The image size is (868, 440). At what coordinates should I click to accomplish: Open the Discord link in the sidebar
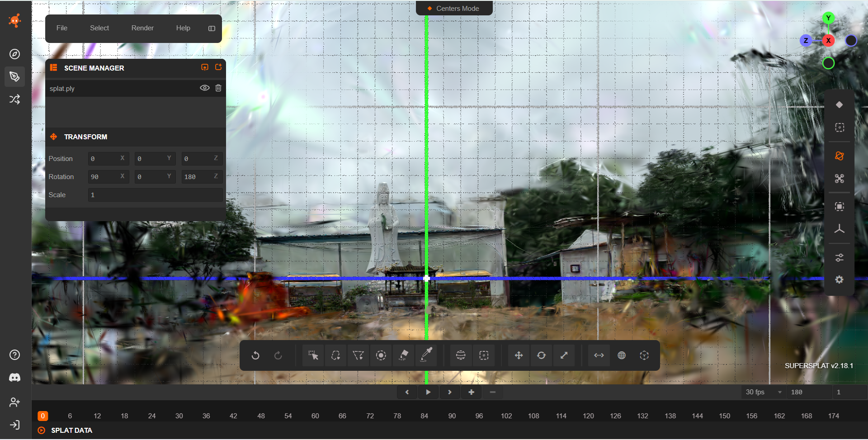14,378
